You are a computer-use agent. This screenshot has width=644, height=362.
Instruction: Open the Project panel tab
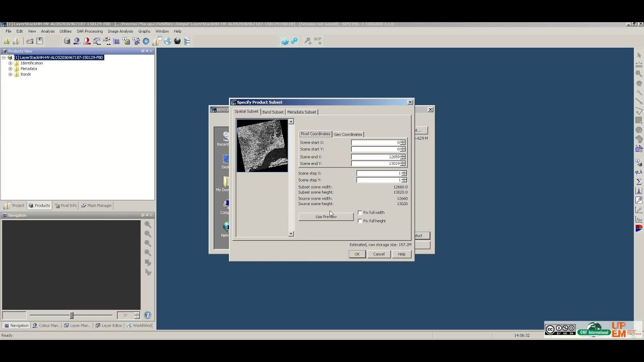click(x=15, y=206)
